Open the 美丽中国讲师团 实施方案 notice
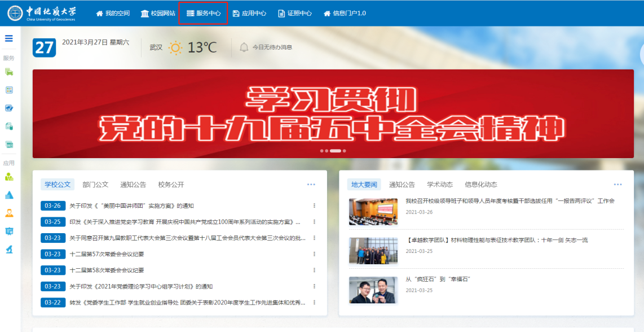 [x=131, y=206]
